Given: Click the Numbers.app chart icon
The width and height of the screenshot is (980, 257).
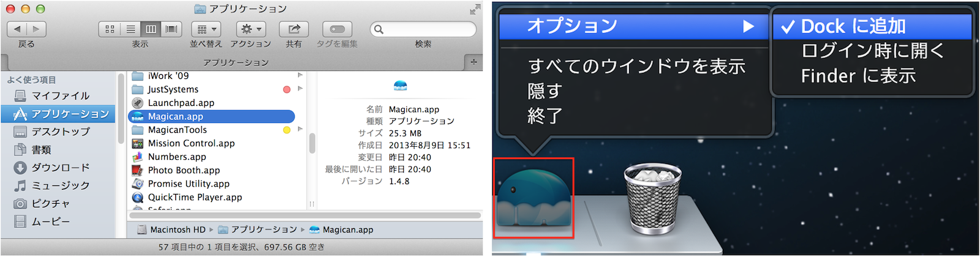Looking at the screenshot, I should click(x=138, y=157).
